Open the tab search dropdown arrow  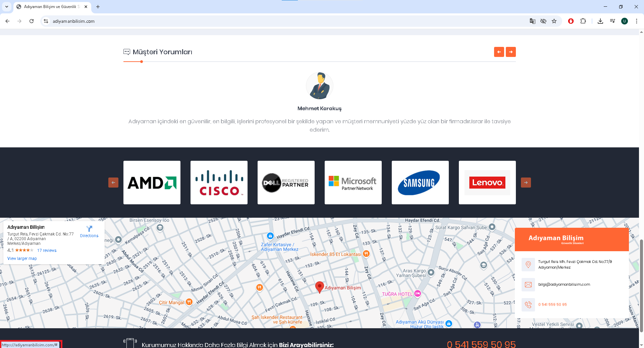[7, 7]
